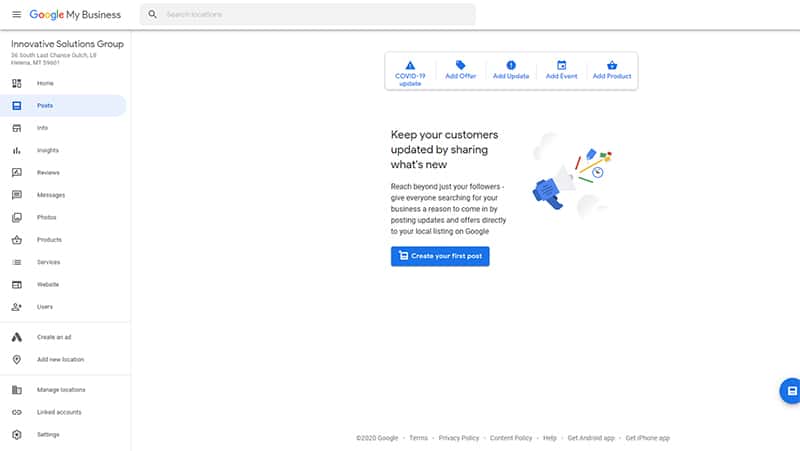This screenshot has height=451, width=800.
Task: Click the Manage locations building icon
Action: (x=17, y=390)
